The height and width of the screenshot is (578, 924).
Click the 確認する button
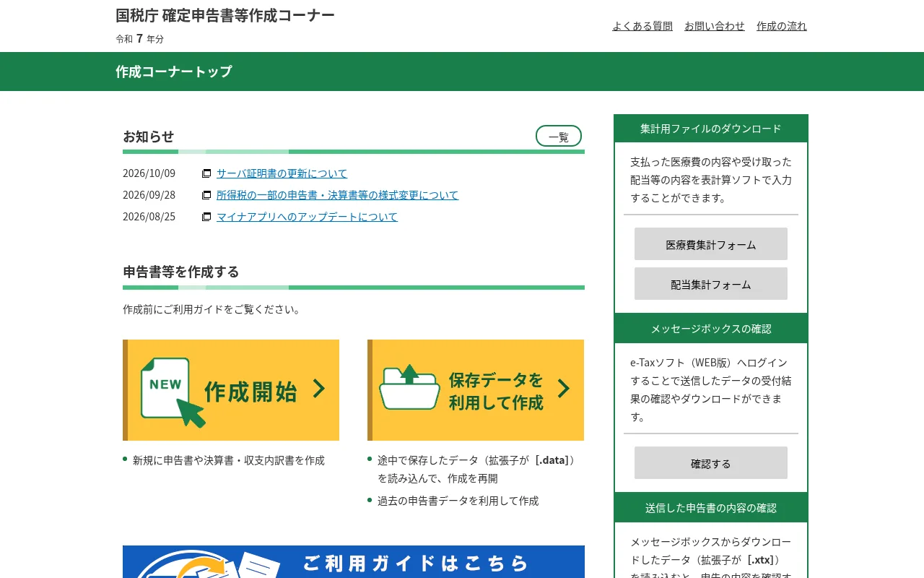[x=711, y=463]
